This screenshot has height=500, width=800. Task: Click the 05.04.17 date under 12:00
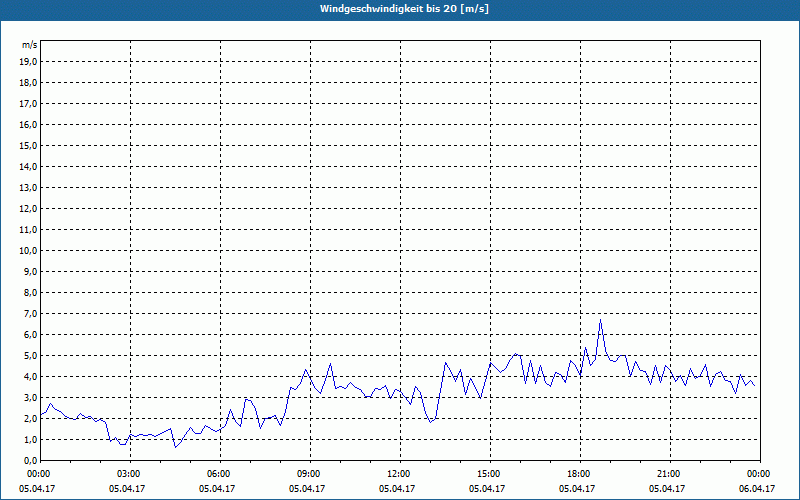(x=397, y=488)
